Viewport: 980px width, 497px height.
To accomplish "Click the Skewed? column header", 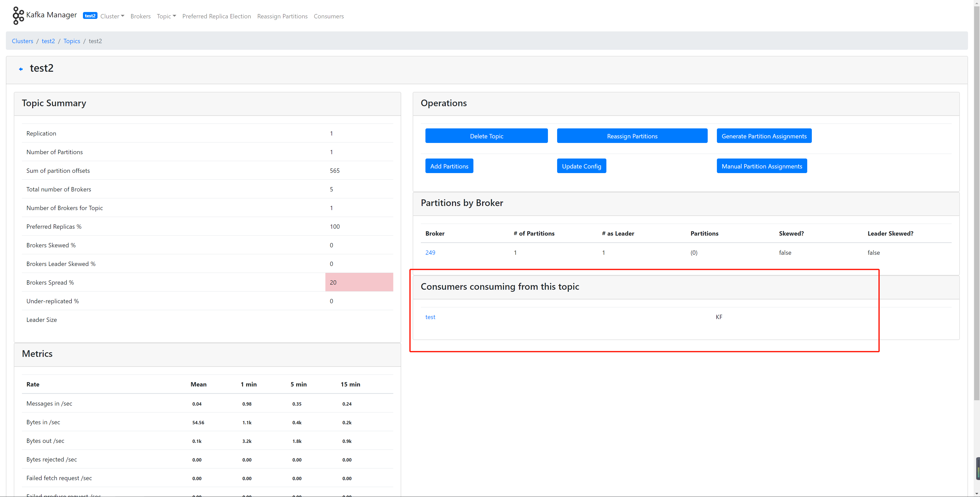I will [791, 233].
